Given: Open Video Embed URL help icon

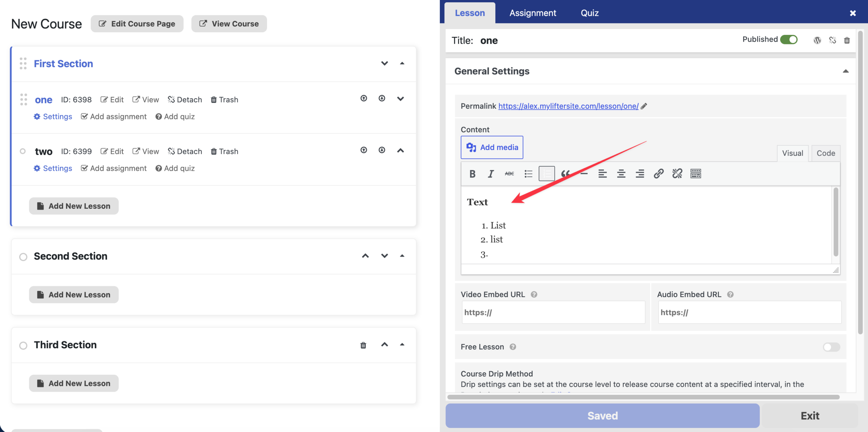Looking at the screenshot, I should click(534, 294).
